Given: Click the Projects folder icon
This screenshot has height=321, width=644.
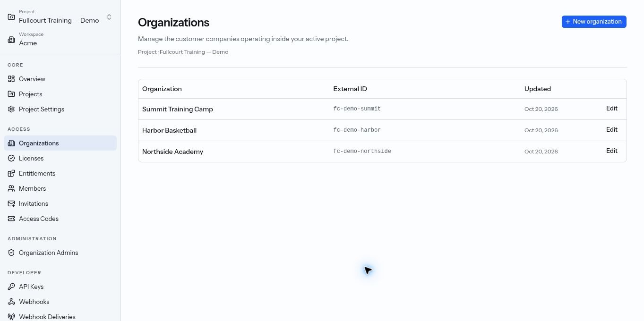Looking at the screenshot, I should (11, 94).
